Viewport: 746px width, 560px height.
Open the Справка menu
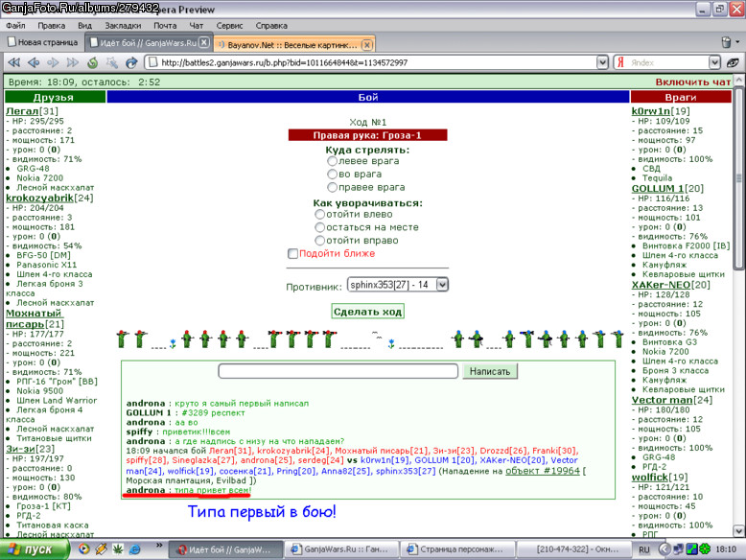tap(271, 26)
